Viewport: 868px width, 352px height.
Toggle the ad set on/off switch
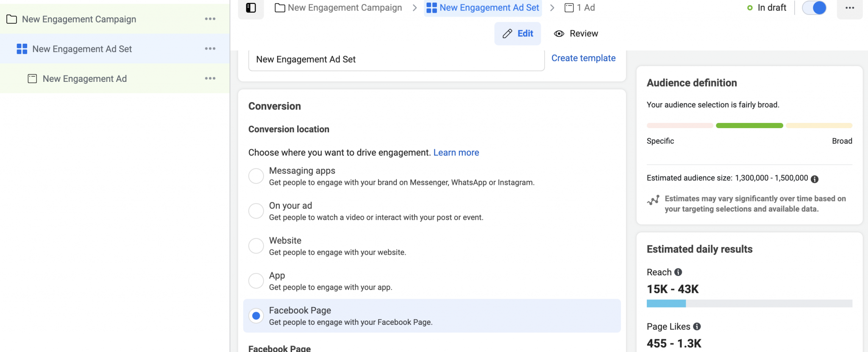(x=814, y=8)
